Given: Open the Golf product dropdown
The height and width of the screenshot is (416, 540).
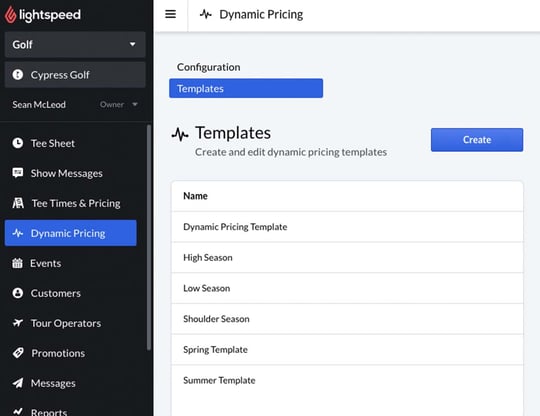Looking at the screenshot, I should click(75, 44).
